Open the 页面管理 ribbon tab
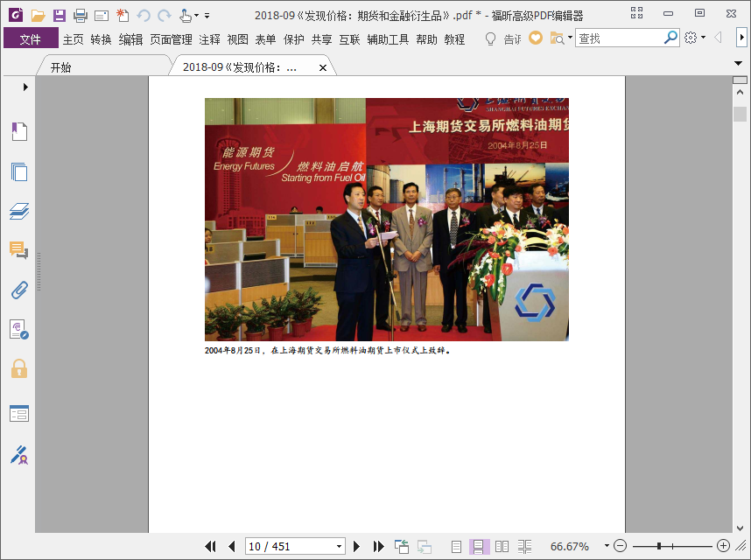This screenshot has width=751, height=560. click(171, 39)
